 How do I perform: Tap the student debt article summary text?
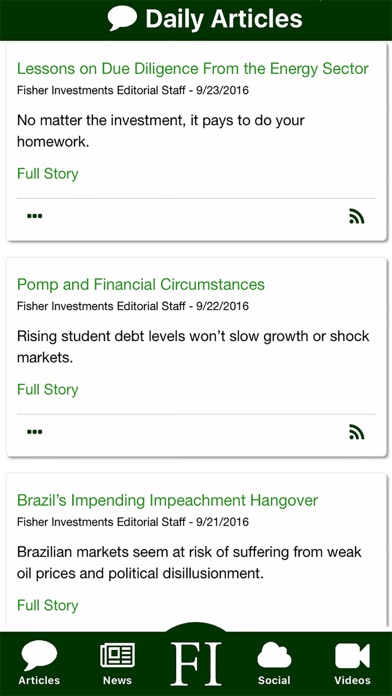coord(193,347)
